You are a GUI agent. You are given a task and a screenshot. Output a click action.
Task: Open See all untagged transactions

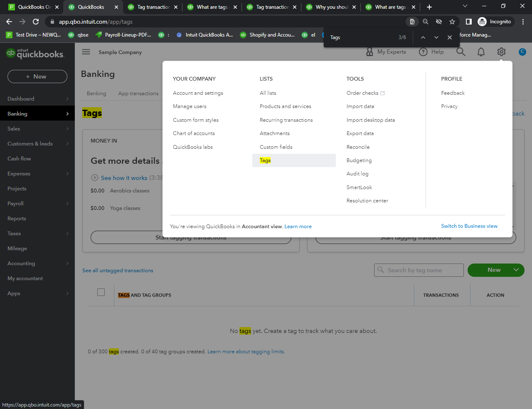click(x=118, y=271)
